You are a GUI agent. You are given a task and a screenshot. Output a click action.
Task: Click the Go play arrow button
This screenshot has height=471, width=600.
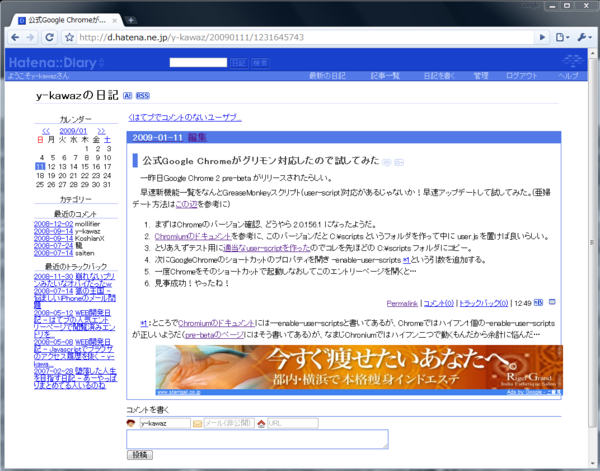[x=542, y=37]
